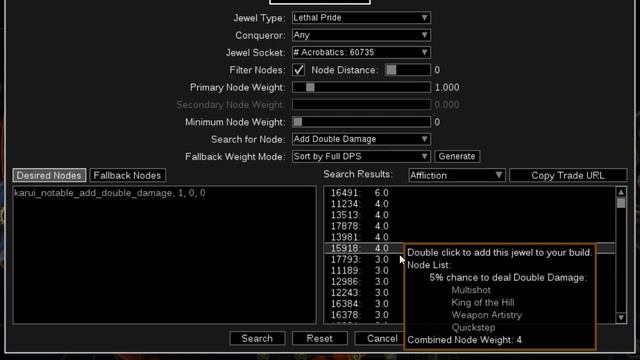
Task: Select search result 16491 with weight 6.0
Action: (469, 193)
